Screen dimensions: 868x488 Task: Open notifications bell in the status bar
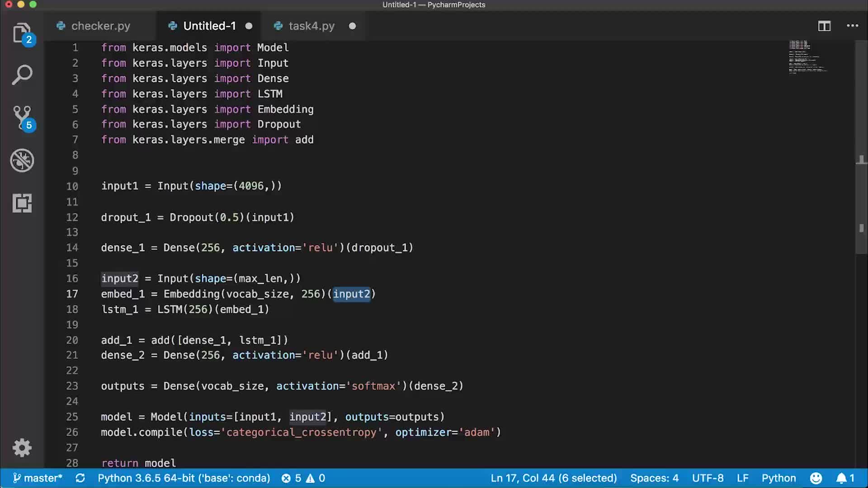845,478
